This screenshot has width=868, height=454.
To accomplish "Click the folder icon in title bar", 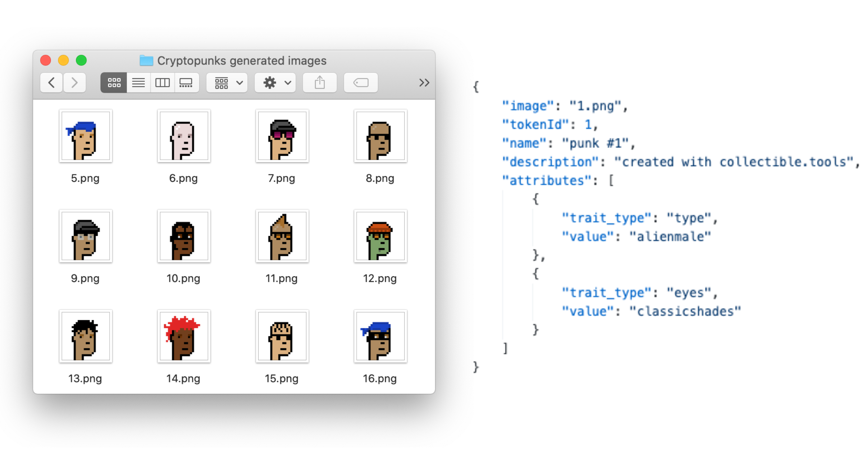I will tap(146, 60).
